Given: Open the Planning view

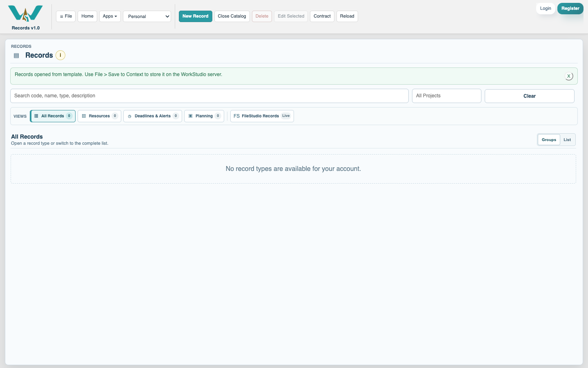Looking at the screenshot, I should (x=204, y=116).
